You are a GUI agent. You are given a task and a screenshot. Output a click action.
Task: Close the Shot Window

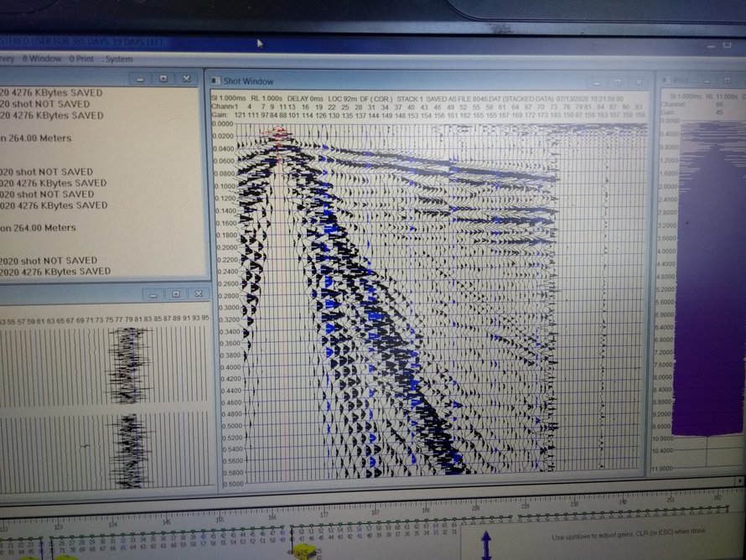tap(639, 82)
